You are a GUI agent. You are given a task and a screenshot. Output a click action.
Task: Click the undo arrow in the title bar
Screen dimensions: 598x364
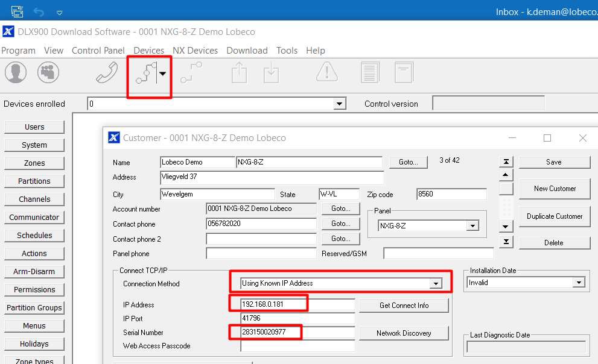point(39,12)
